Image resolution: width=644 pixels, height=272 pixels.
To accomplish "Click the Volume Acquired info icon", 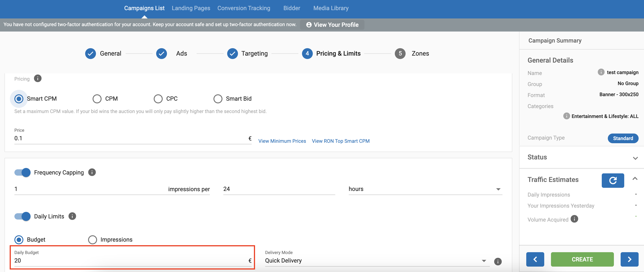I will pos(574,219).
